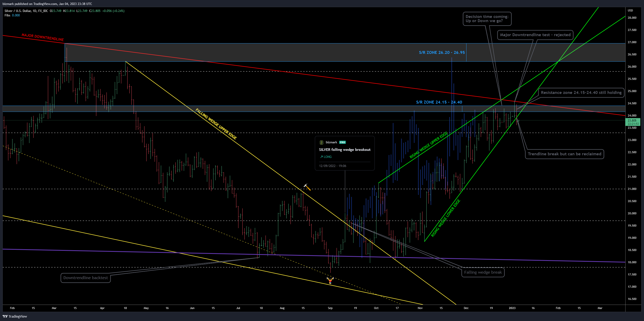Screen dimensions: 644x321
Task: Click the 28.000 price axis label
Action: [632, 18]
